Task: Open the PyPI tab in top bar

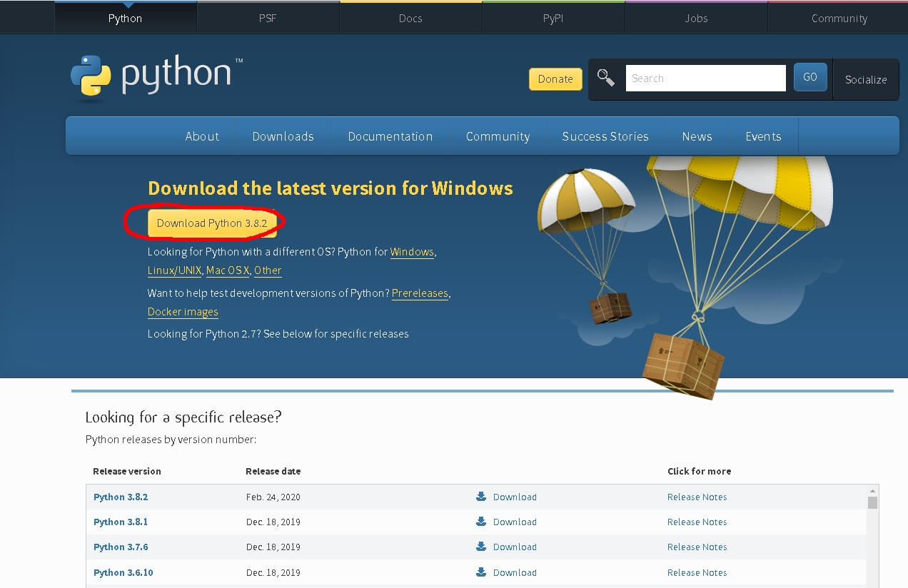Action: click(x=553, y=18)
